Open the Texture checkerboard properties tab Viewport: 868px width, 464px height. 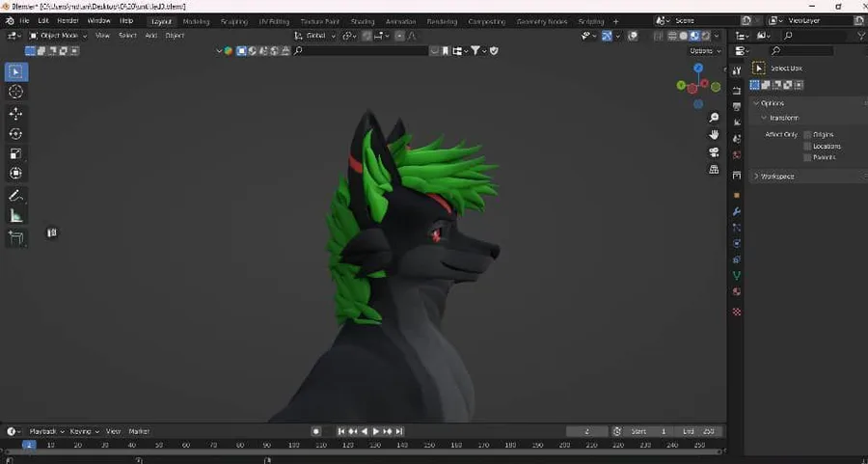pos(736,312)
